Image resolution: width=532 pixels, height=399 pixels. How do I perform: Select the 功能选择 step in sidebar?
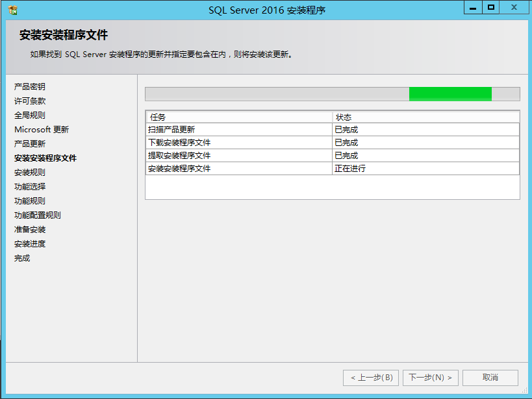coord(29,186)
